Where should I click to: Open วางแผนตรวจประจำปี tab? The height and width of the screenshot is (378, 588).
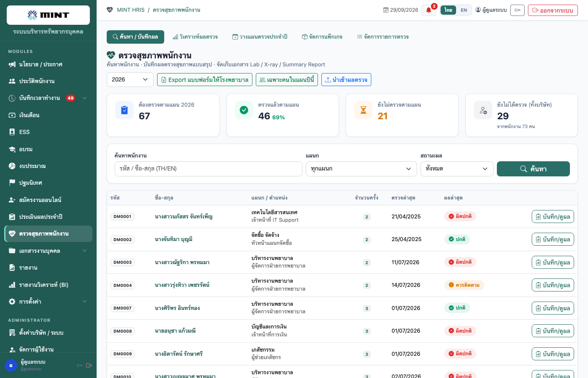(x=260, y=37)
